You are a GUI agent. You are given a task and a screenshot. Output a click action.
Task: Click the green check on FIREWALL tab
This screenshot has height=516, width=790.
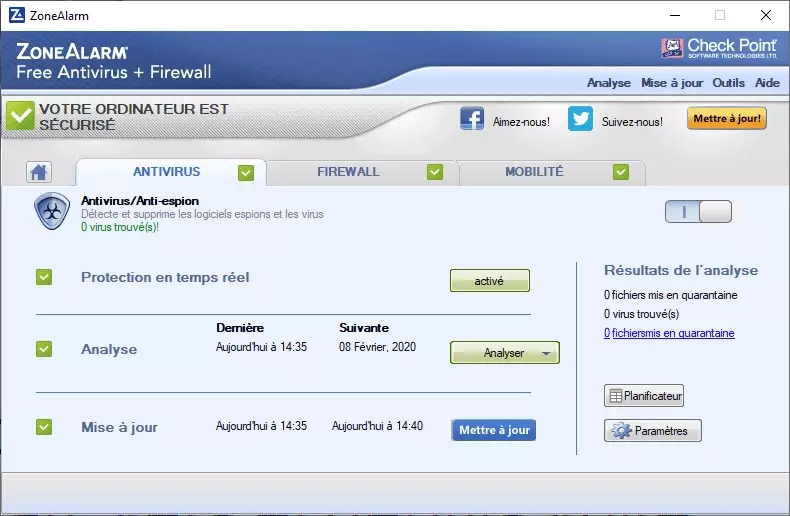tap(435, 172)
